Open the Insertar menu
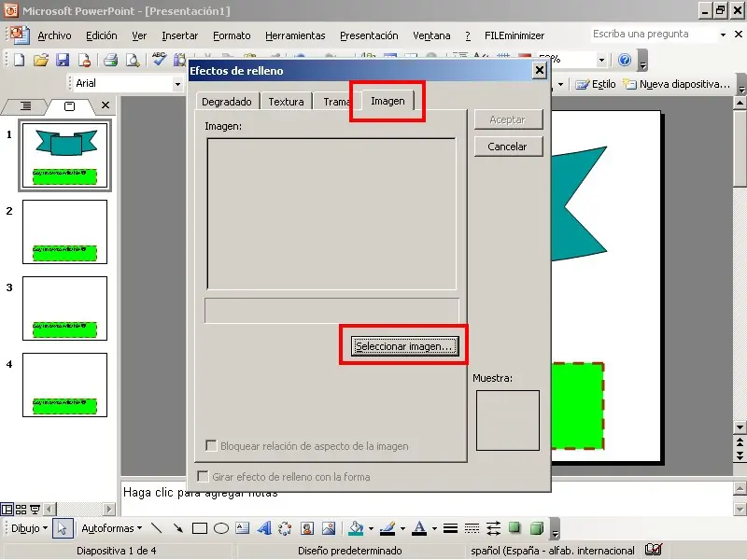This screenshot has width=747, height=560. tap(179, 35)
